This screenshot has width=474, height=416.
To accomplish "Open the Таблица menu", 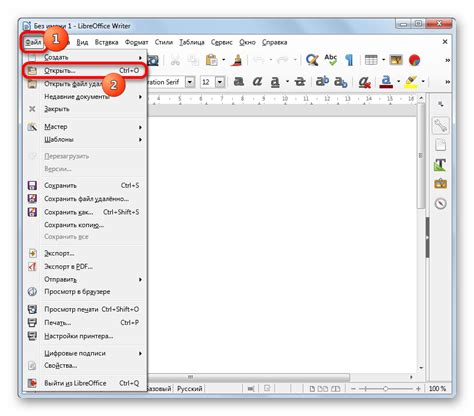I will tap(192, 42).
